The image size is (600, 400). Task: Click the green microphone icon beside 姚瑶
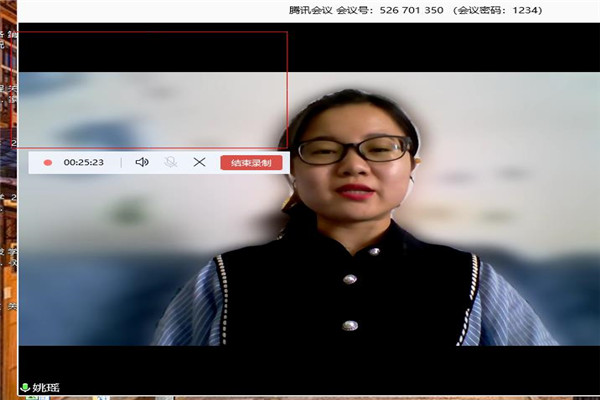[25, 386]
